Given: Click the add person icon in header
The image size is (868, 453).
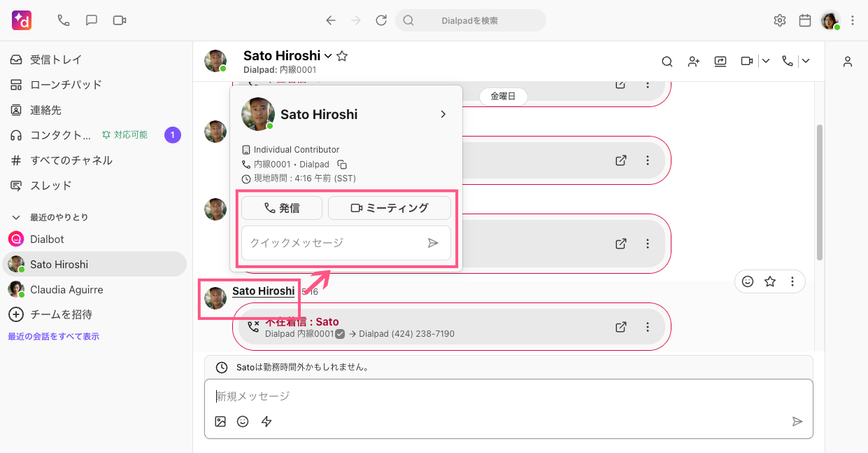Looking at the screenshot, I should (694, 62).
